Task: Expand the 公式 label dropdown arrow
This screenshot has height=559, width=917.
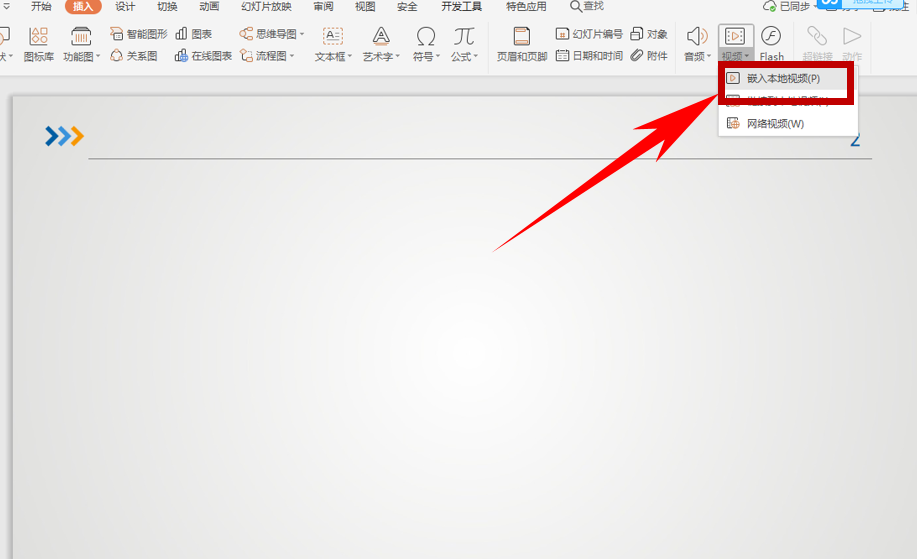Action: (475, 56)
